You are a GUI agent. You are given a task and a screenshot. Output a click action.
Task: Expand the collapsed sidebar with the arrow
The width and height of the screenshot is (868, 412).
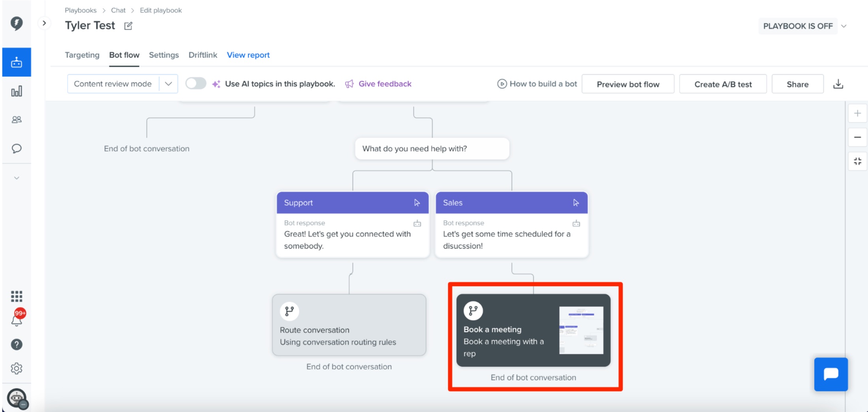(44, 23)
